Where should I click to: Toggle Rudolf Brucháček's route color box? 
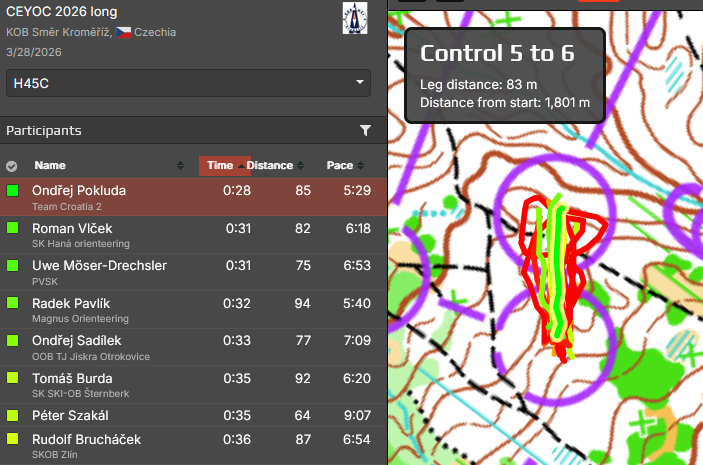coord(13,439)
